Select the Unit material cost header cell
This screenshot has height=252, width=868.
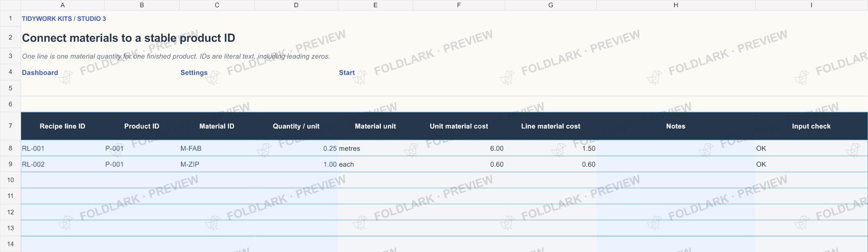pos(459,126)
